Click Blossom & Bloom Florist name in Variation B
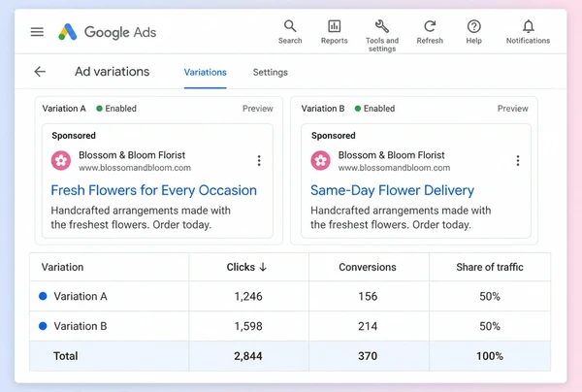 click(391, 155)
